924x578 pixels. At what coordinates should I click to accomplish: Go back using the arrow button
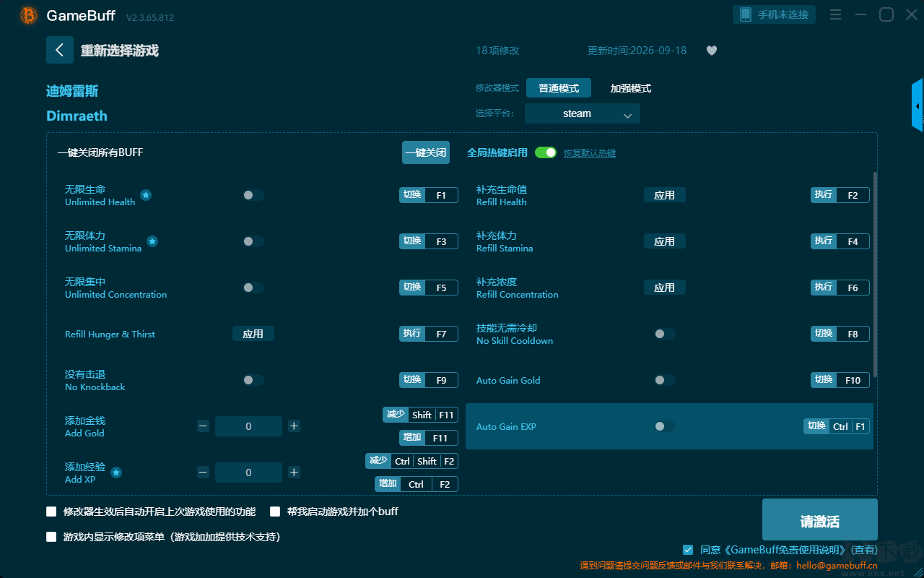[x=60, y=50]
